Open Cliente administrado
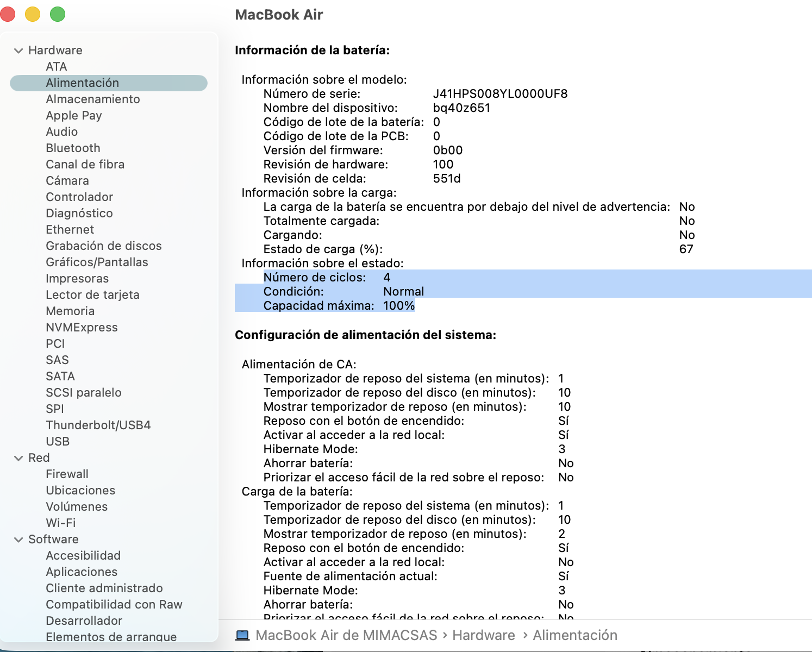The image size is (812, 652). click(104, 588)
